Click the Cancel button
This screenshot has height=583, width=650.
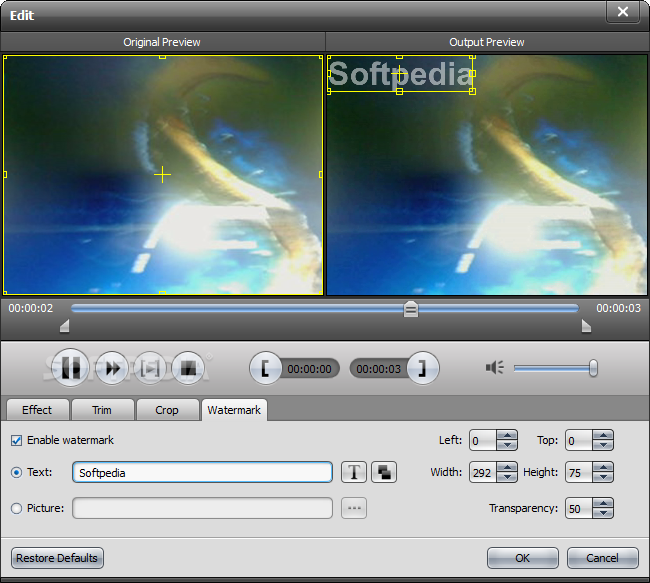click(x=602, y=558)
